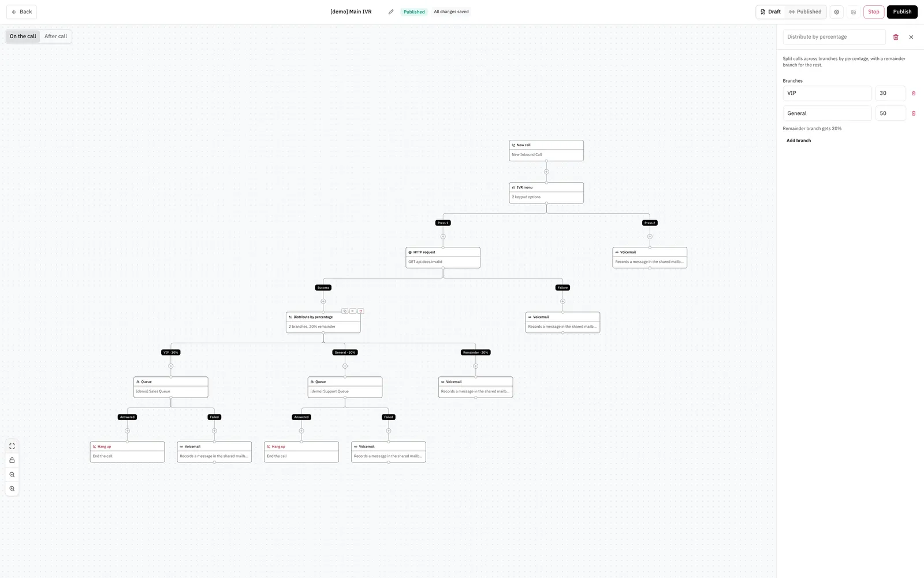Remove the VIP branch with its trash icon
The height and width of the screenshot is (578, 924).
pos(914,93)
